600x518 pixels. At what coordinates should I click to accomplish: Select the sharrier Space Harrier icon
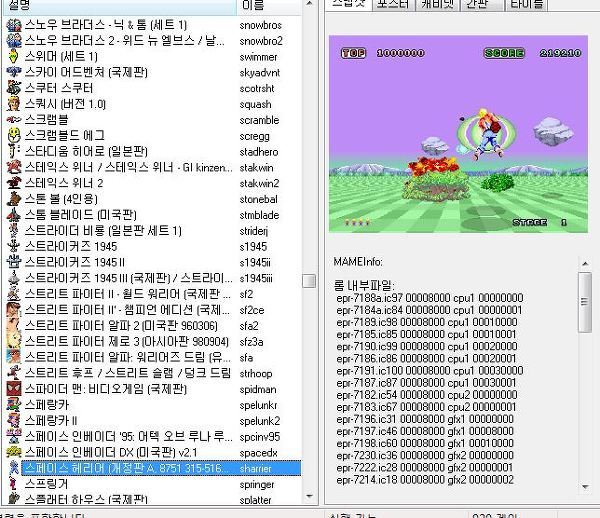click(x=14, y=468)
